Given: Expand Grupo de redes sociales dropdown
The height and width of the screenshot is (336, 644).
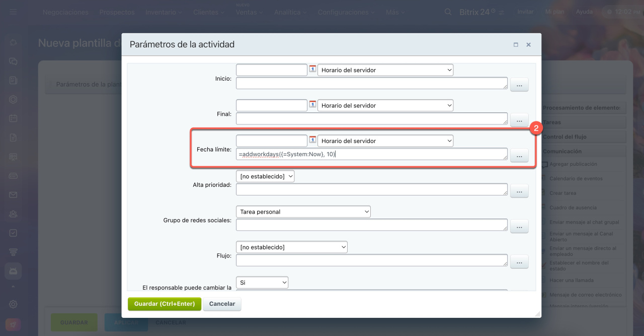Looking at the screenshot, I should tap(303, 212).
